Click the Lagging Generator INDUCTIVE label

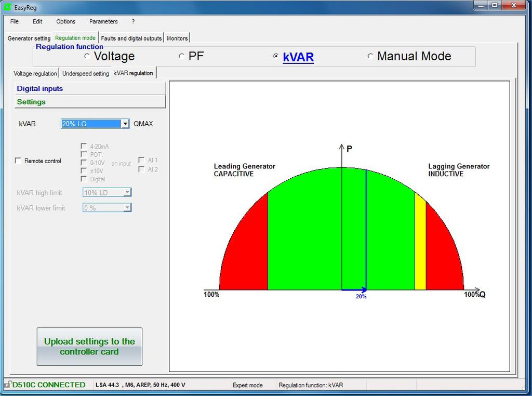click(459, 170)
